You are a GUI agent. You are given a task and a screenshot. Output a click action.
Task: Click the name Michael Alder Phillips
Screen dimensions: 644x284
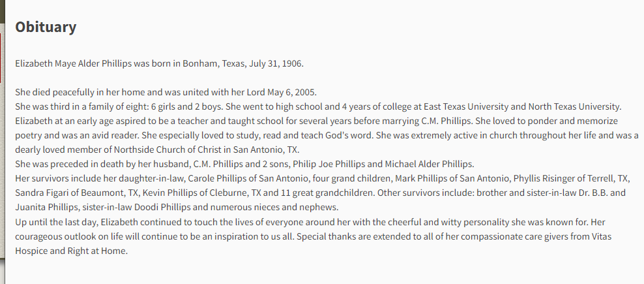(429, 164)
